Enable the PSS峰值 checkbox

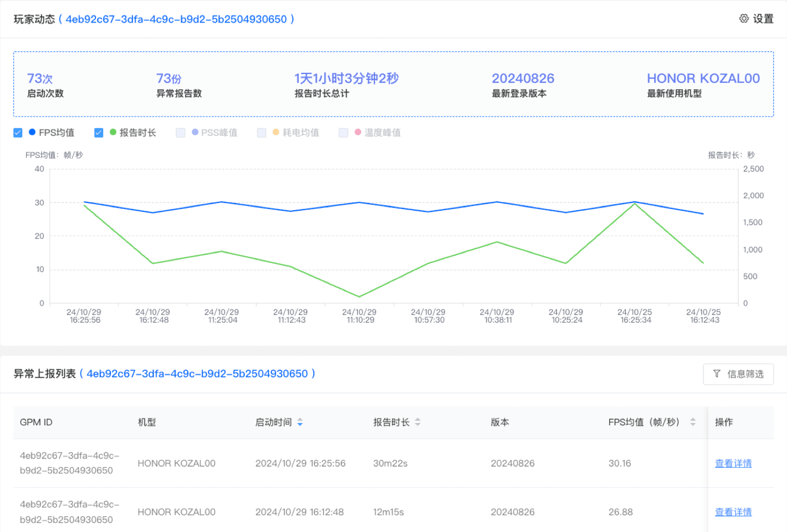[180, 133]
